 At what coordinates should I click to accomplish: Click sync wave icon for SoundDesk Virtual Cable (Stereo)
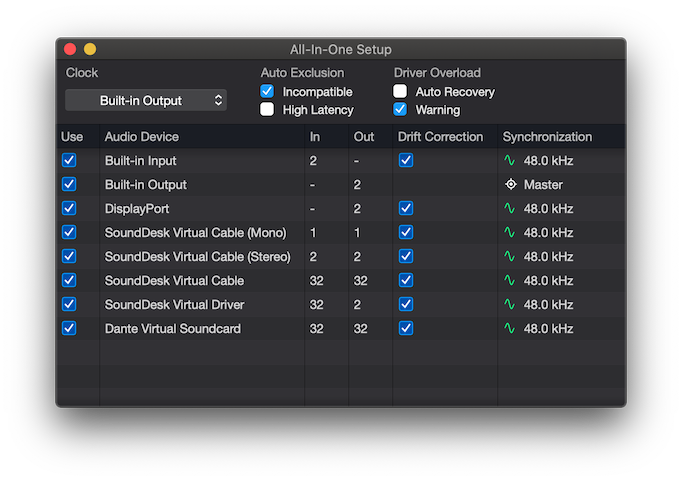509,257
